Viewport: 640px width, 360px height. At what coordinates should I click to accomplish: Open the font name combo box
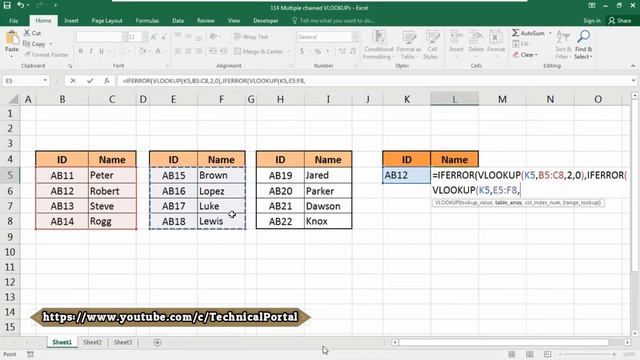pyautogui.click(x=102, y=37)
